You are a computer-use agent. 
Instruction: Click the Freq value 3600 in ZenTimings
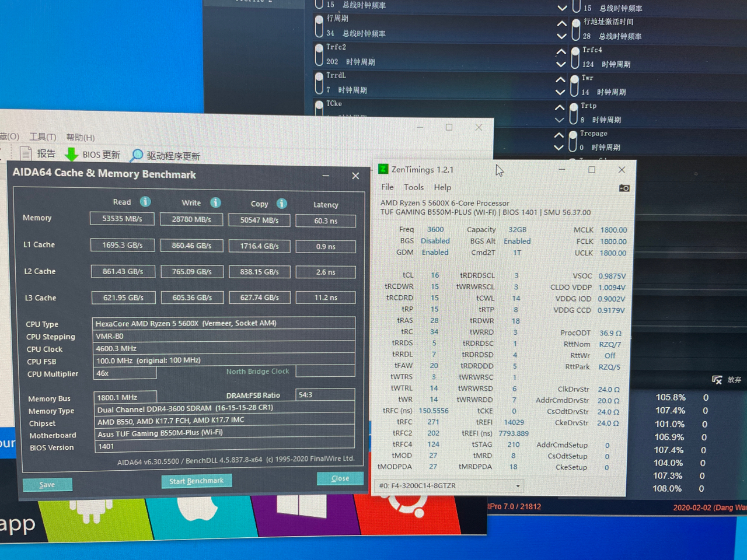click(435, 229)
